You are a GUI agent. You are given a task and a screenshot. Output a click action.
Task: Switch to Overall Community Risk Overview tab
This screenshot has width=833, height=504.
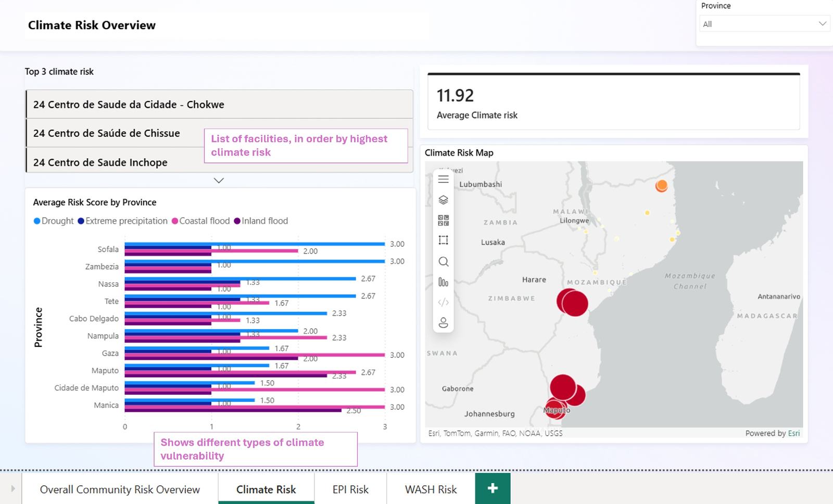coord(120,489)
